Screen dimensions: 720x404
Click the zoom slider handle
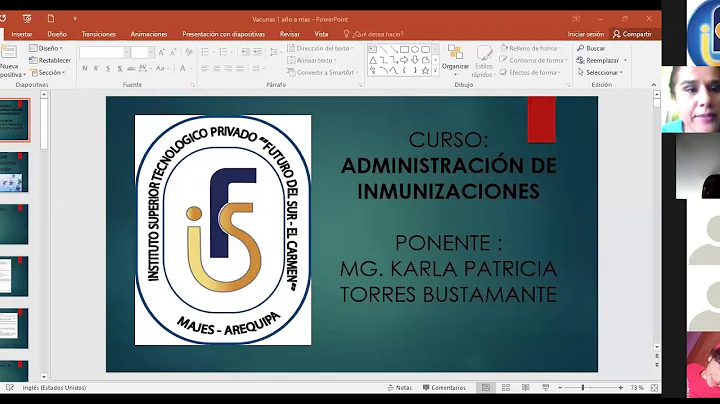[x=583, y=388]
